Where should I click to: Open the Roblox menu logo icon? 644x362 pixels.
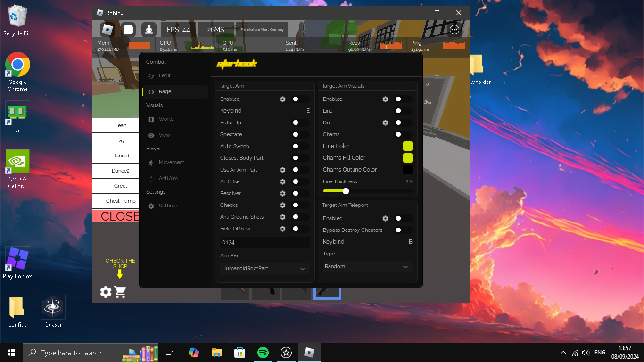point(107,30)
